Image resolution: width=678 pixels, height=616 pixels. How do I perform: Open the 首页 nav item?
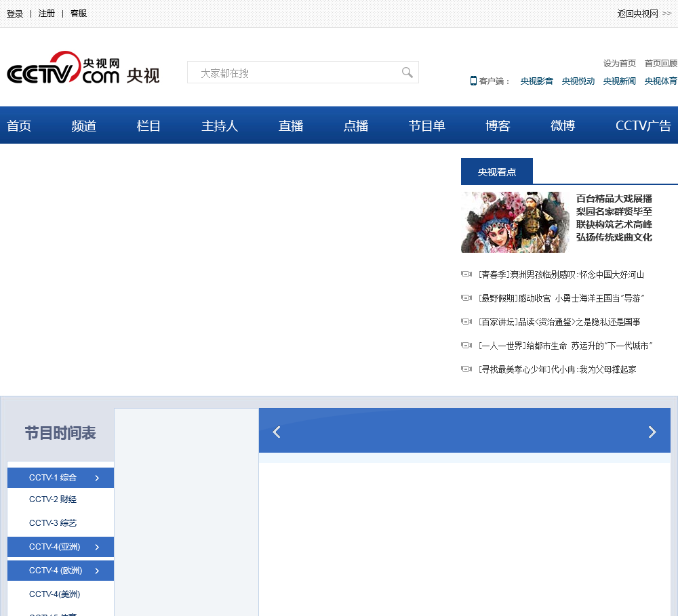(x=19, y=126)
